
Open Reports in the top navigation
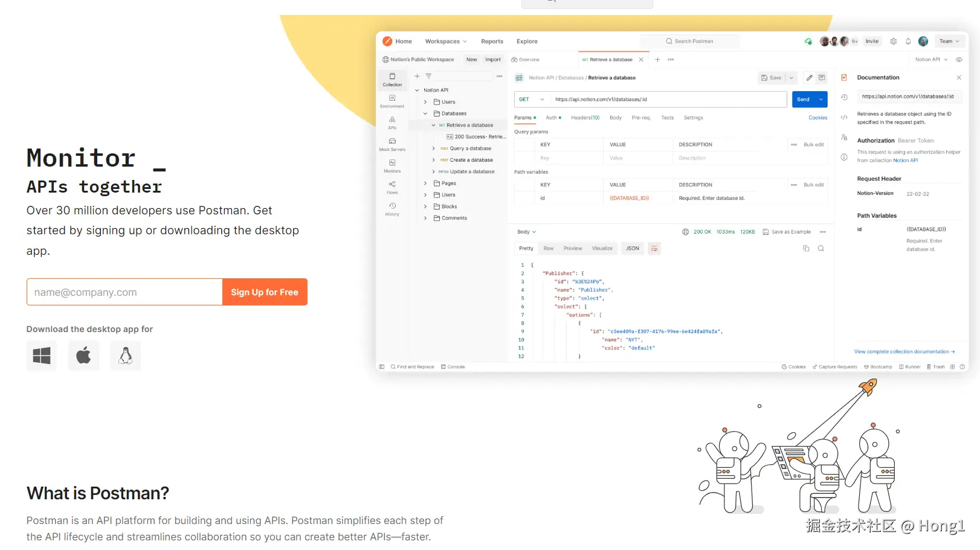click(x=492, y=41)
